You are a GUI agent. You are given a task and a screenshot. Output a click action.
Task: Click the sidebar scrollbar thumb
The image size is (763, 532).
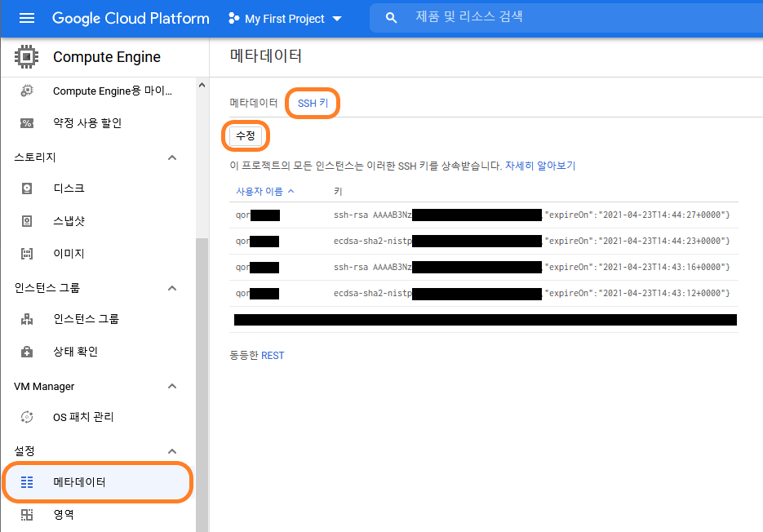[202, 384]
